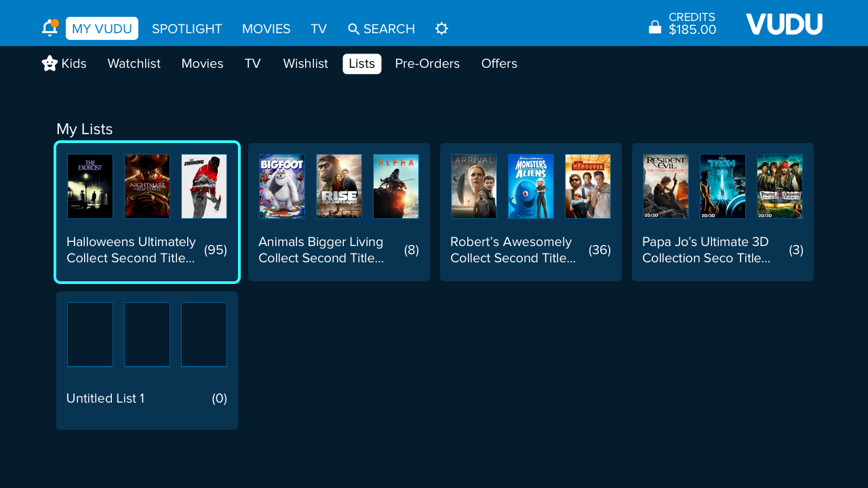Open the Halloweens Ultimately Collect list title

pos(132,250)
